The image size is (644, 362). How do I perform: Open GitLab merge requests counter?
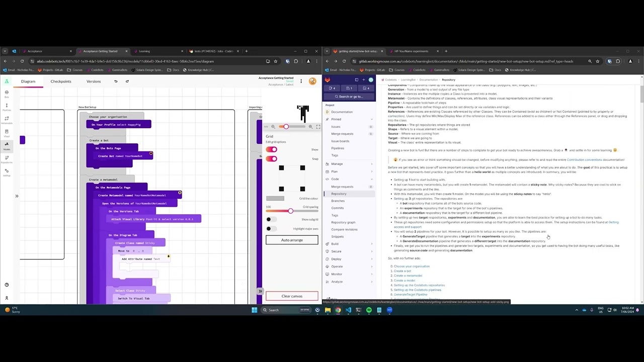[349, 88]
